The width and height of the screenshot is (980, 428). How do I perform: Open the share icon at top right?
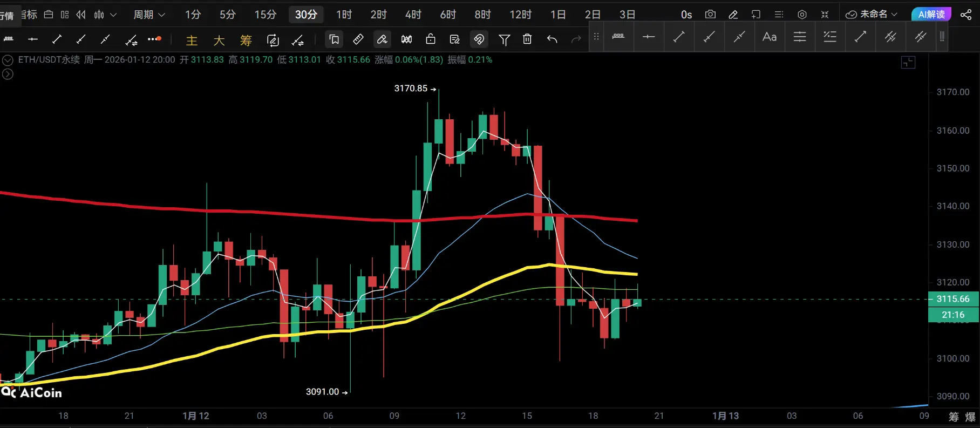click(966, 15)
